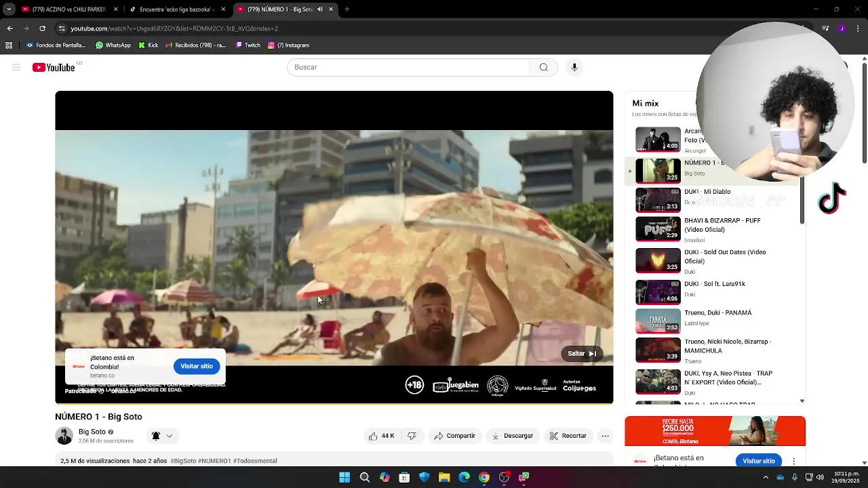Image resolution: width=868 pixels, height=488 pixels.
Task: Click Visitar sitio in the sidebar Betano ad
Action: coord(758,461)
